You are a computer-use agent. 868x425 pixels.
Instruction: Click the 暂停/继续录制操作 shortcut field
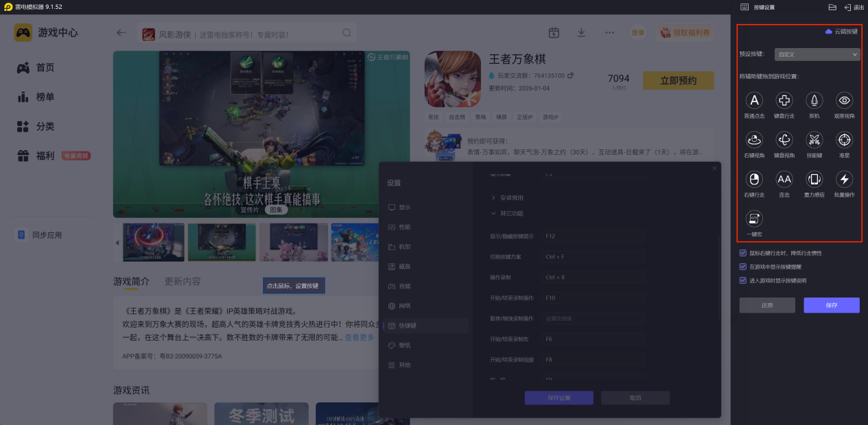[591, 319]
